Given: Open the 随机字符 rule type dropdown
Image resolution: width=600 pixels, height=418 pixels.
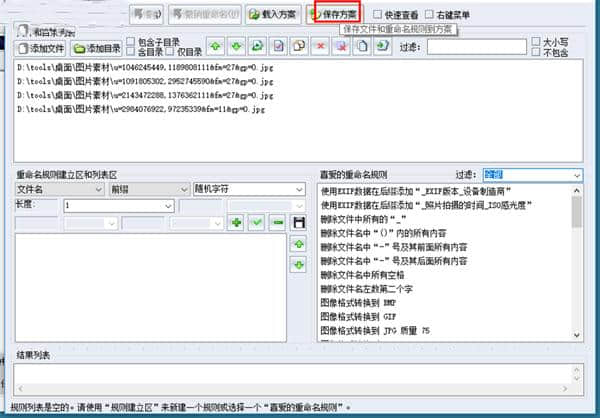Looking at the screenshot, I should coord(249,189).
